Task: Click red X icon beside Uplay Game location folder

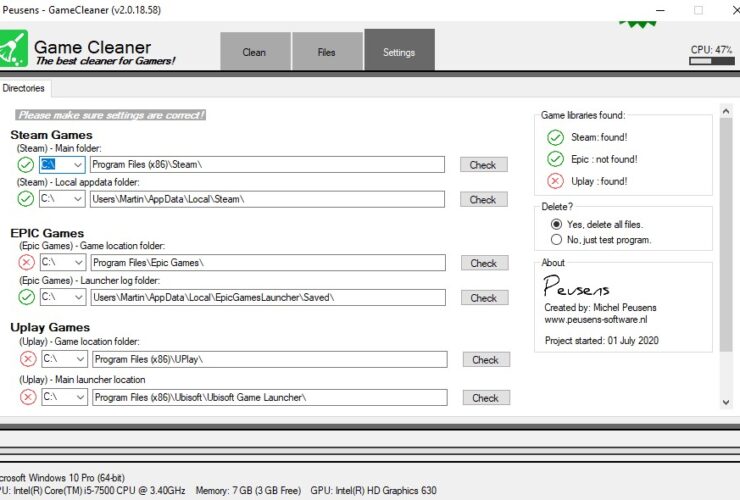Action: click(27, 359)
